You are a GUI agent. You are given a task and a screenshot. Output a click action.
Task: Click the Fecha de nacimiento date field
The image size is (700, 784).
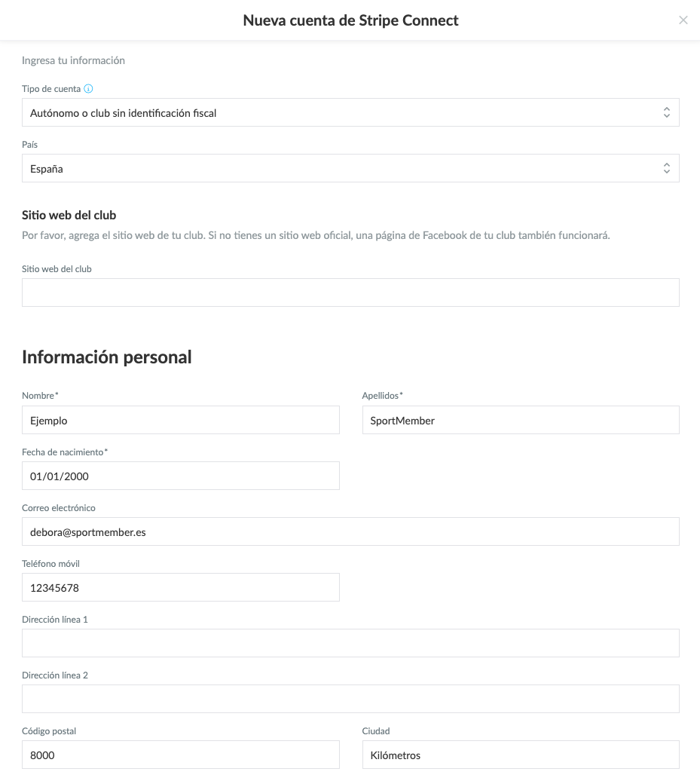coord(180,476)
